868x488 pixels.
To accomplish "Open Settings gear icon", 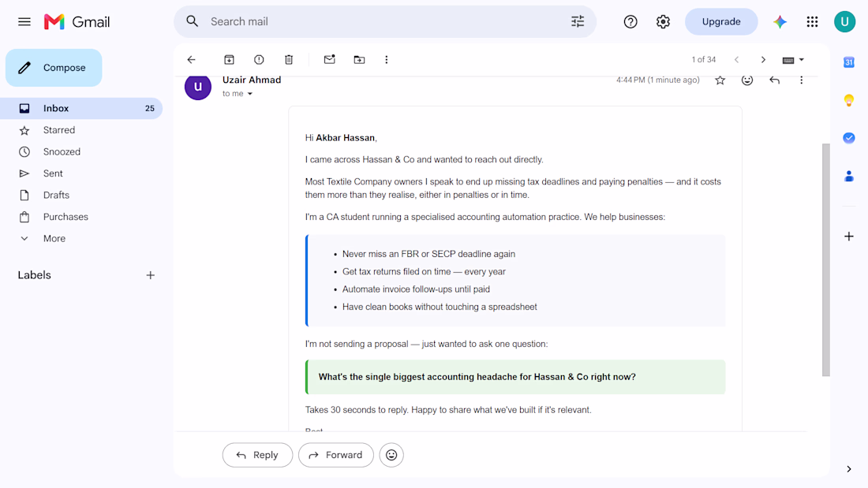I will tap(663, 21).
